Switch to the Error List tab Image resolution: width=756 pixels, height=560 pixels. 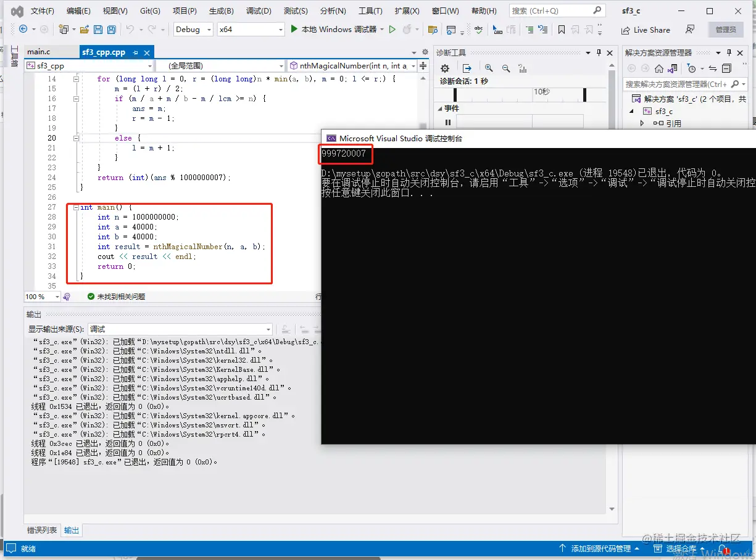[x=42, y=530]
